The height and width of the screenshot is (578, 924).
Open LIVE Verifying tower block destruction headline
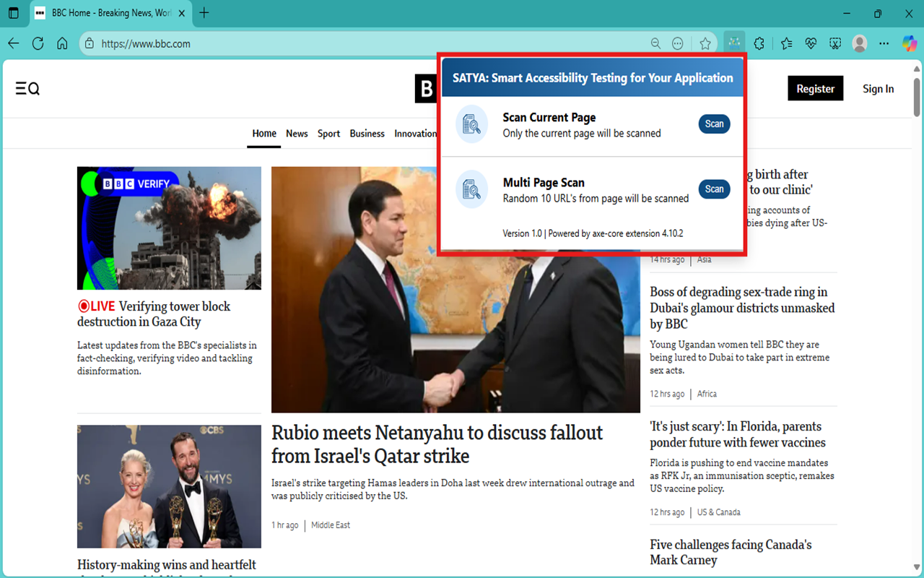(154, 314)
